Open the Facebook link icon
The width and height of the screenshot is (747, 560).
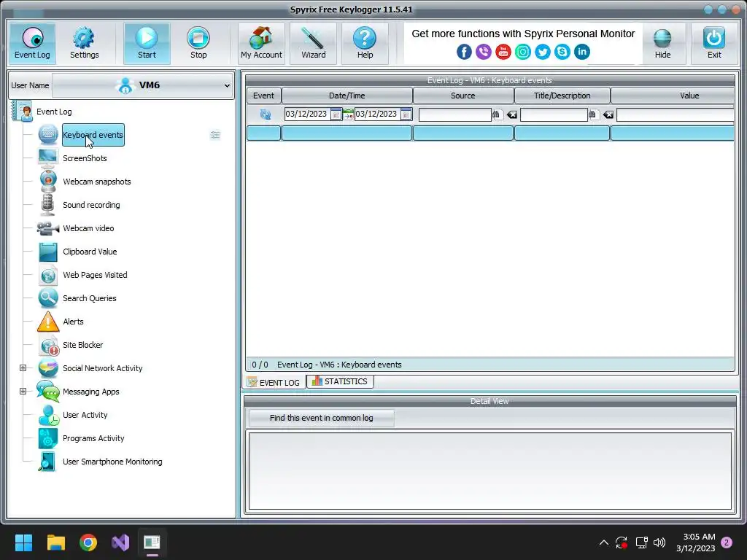[x=464, y=52]
